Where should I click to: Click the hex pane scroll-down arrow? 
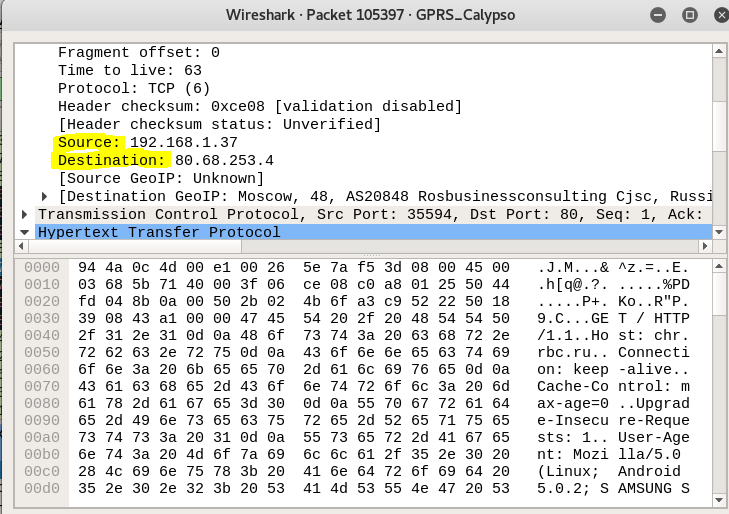[718, 500]
